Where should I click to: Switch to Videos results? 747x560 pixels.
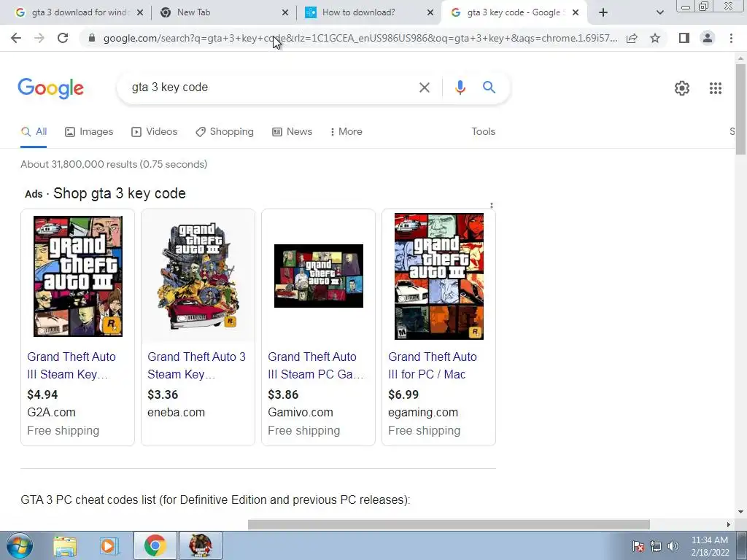pos(155,132)
